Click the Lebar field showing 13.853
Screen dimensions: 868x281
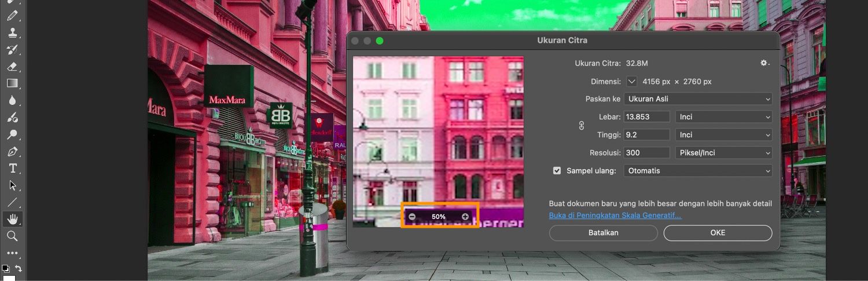click(x=647, y=117)
